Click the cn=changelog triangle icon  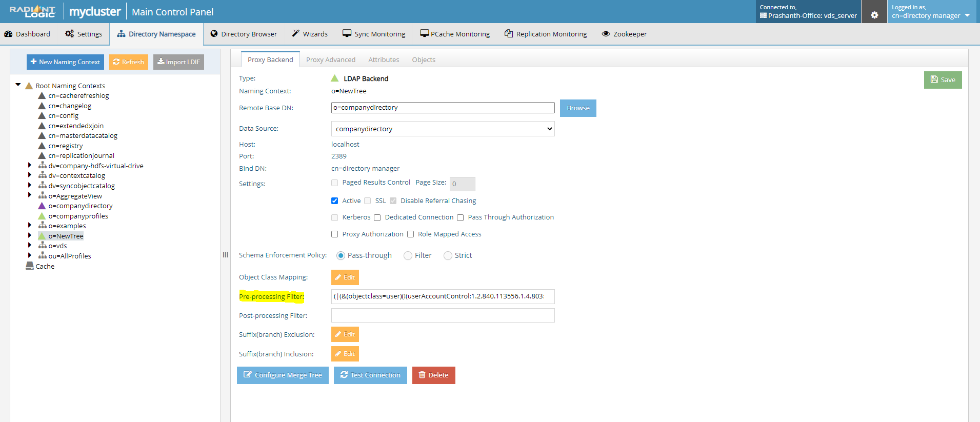click(x=42, y=106)
